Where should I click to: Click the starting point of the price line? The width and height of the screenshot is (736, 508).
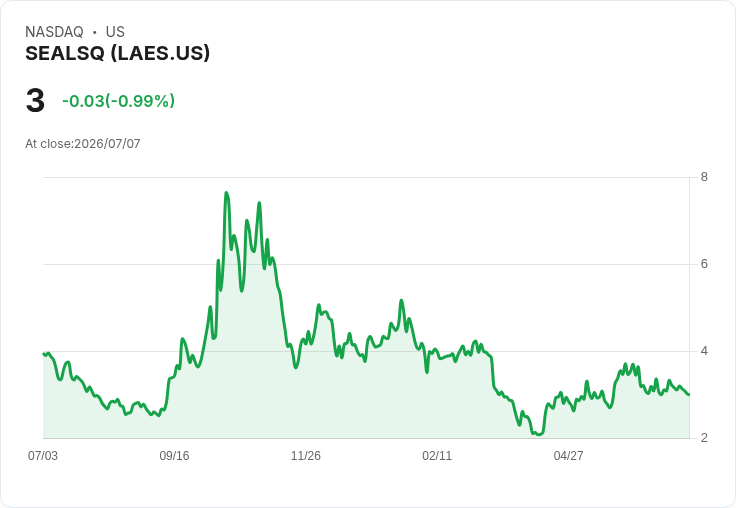click(x=44, y=354)
